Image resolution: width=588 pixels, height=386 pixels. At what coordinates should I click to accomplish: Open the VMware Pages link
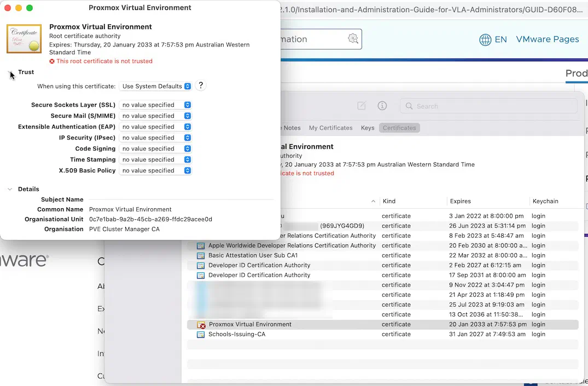547,39
